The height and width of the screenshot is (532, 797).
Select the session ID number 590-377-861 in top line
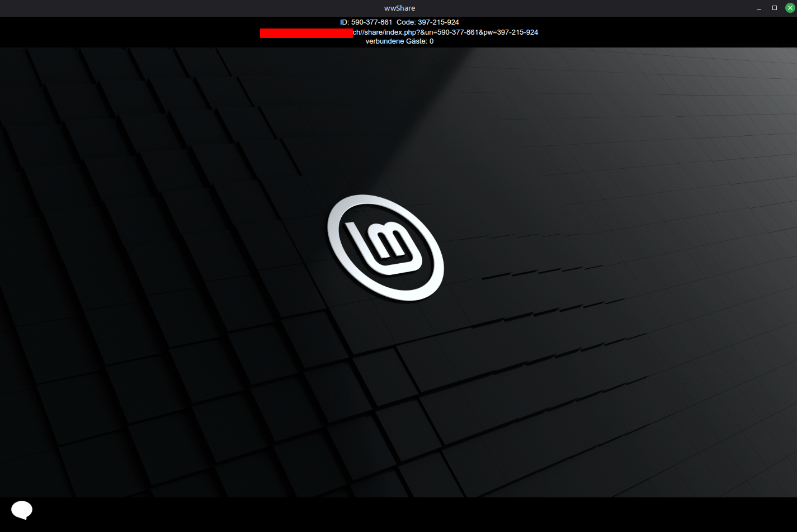coord(371,22)
